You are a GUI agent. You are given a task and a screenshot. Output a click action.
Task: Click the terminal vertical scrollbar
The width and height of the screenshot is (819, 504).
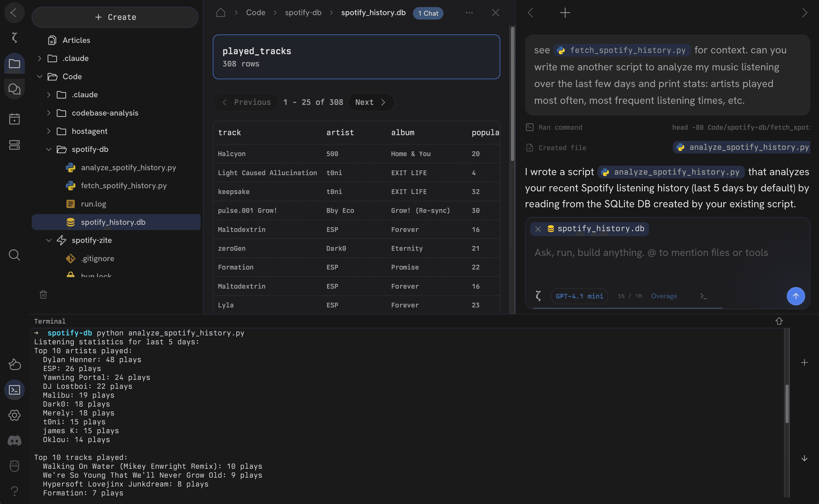click(787, 404)
